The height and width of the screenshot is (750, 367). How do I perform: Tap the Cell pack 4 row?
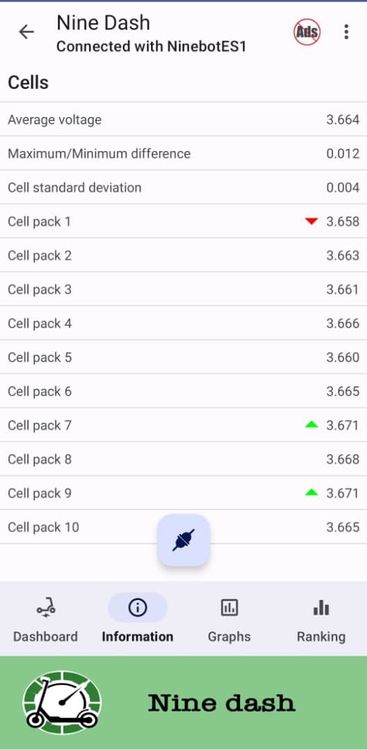tap(184, 323)
